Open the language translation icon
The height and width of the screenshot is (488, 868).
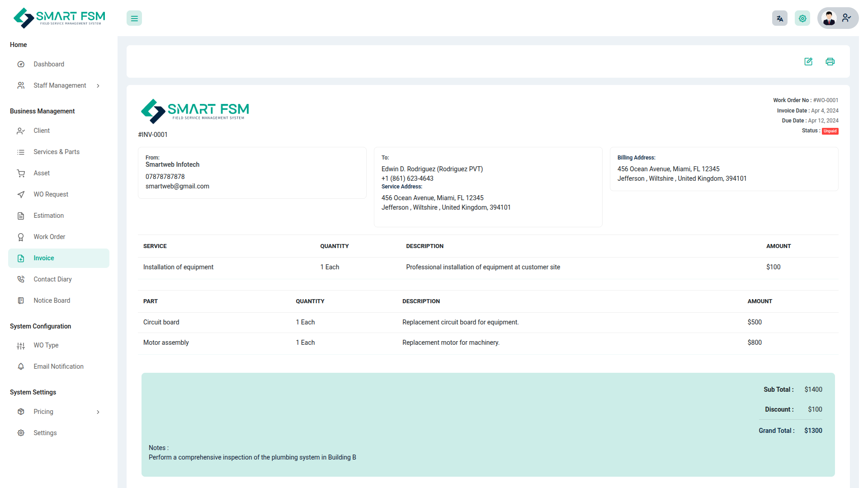coord(779,19)
